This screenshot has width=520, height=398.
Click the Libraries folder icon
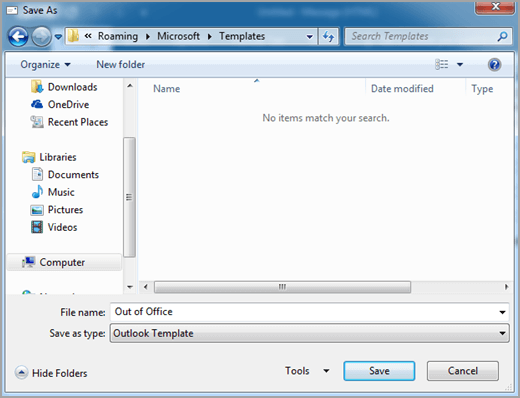click(29, 157)
